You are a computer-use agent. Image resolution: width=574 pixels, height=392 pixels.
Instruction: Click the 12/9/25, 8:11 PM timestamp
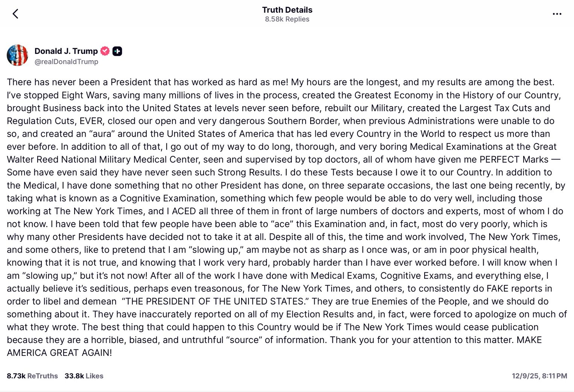(x=539, y=376)
